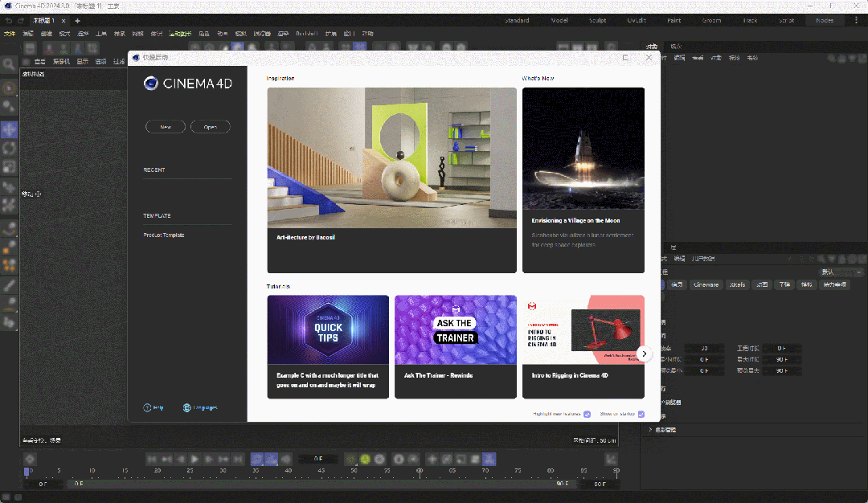Jump to the end of the timeline

(x=238, y=459)
